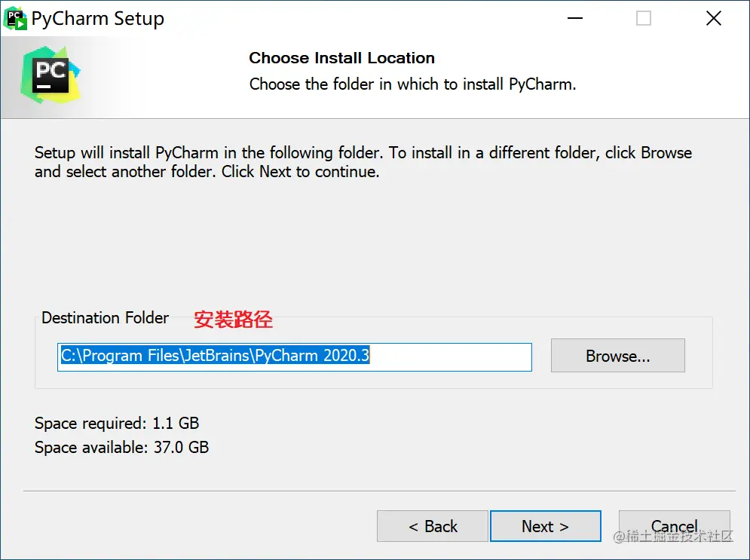Click the "Setup will install PyCharm" instruction paragraph
This screenshot has width=750, height=560.
(x=363, y=162)
